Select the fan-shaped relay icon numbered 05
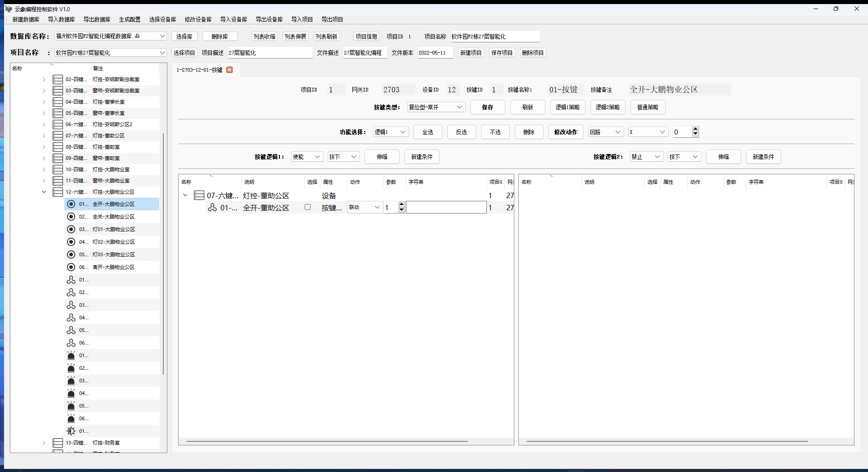868x472 pixels. tap(71, 330)
